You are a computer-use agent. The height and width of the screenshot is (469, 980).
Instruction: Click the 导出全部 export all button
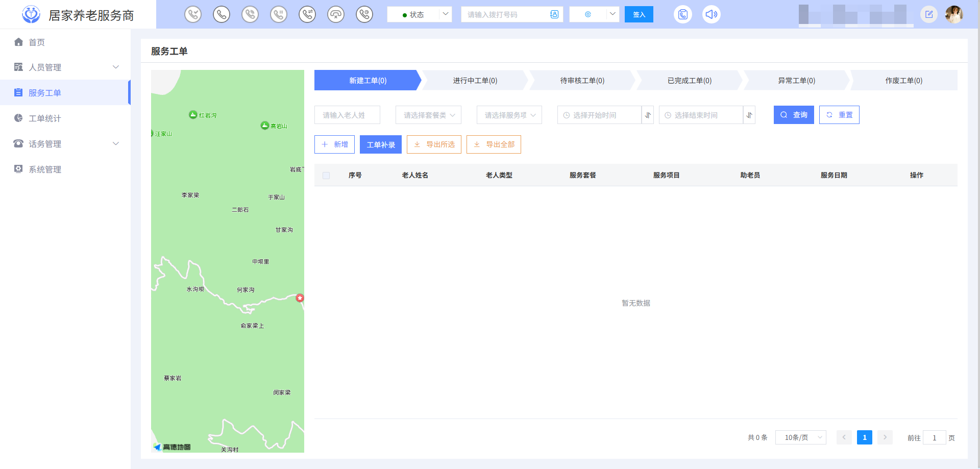coord(494,144)
